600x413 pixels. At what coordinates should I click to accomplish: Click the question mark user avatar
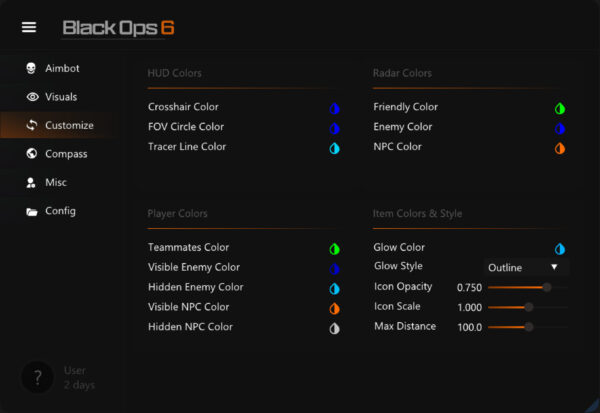pyautogui.click(x=37, y=378)
